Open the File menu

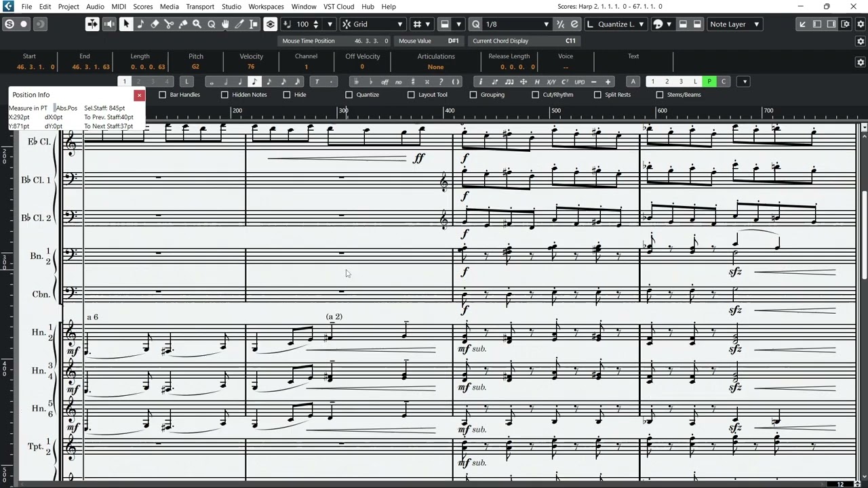click(x=26, y=7)
